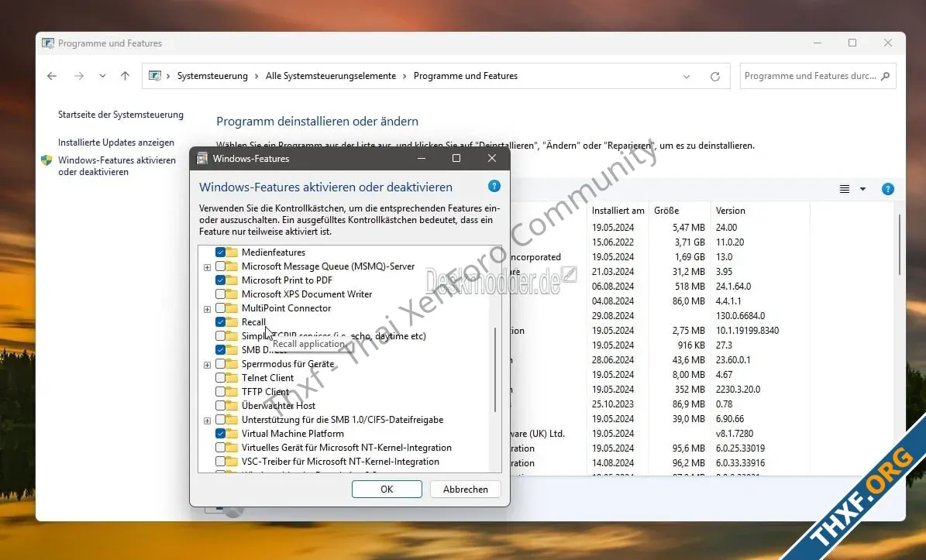Click the magnifier icon in the search box
Viewport: 926px width, 560px height.
click(885, 76)
